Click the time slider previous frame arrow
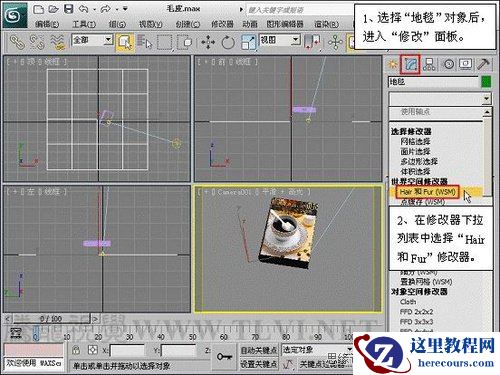This screenshot has width=500, height=375. click(x=8, y=319)
